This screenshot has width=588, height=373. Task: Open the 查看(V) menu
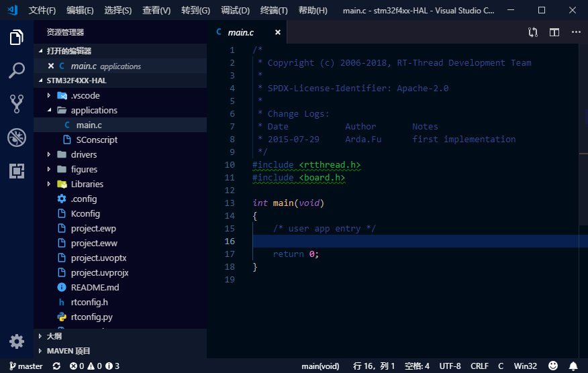[x=156, y=11]
